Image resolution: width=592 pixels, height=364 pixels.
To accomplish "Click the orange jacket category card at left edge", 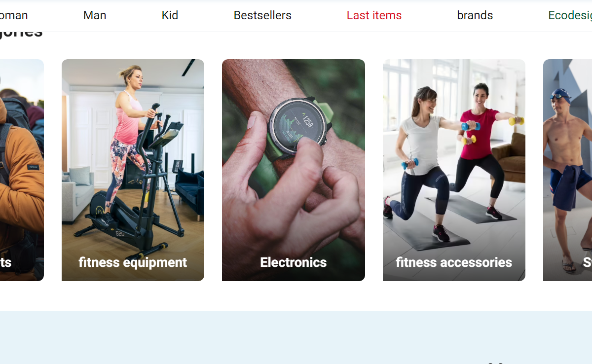I will (22, 170).
